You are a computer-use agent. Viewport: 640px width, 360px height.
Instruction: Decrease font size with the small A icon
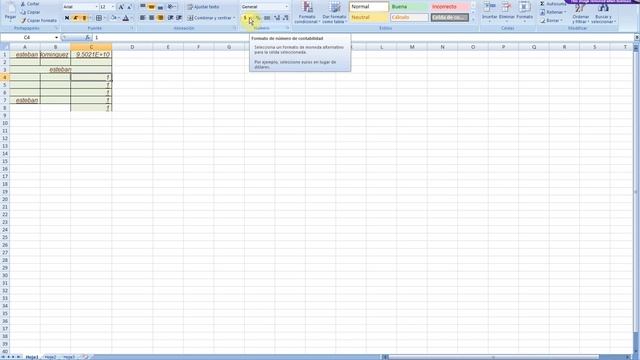[129, 7]
